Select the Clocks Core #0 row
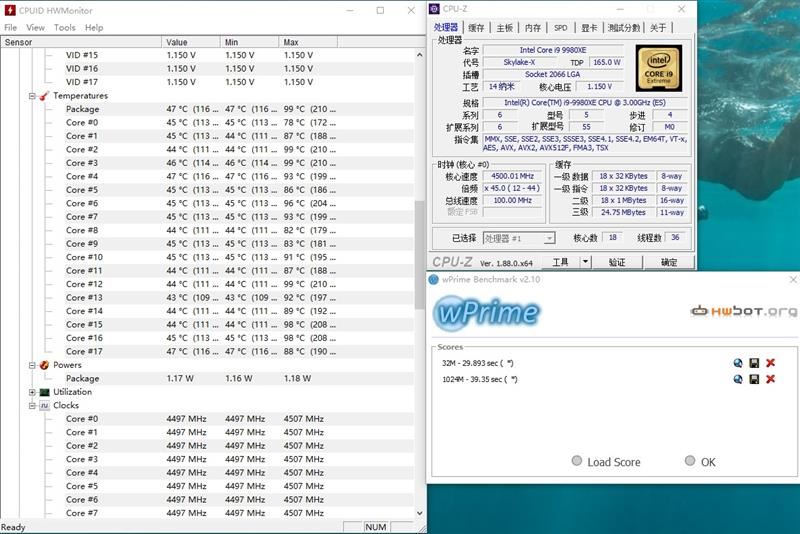Screen dimensions: 800x534 pos(207,419)
